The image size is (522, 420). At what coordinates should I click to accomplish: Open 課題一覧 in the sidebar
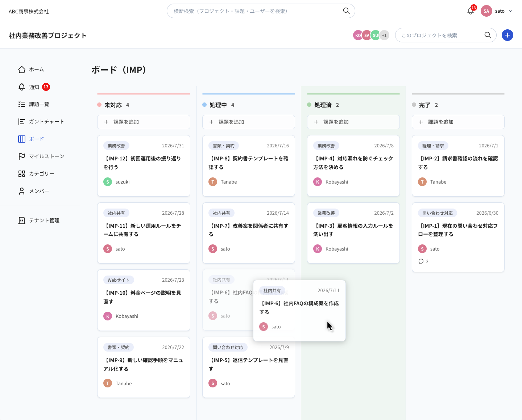click(x=34, y=104)
